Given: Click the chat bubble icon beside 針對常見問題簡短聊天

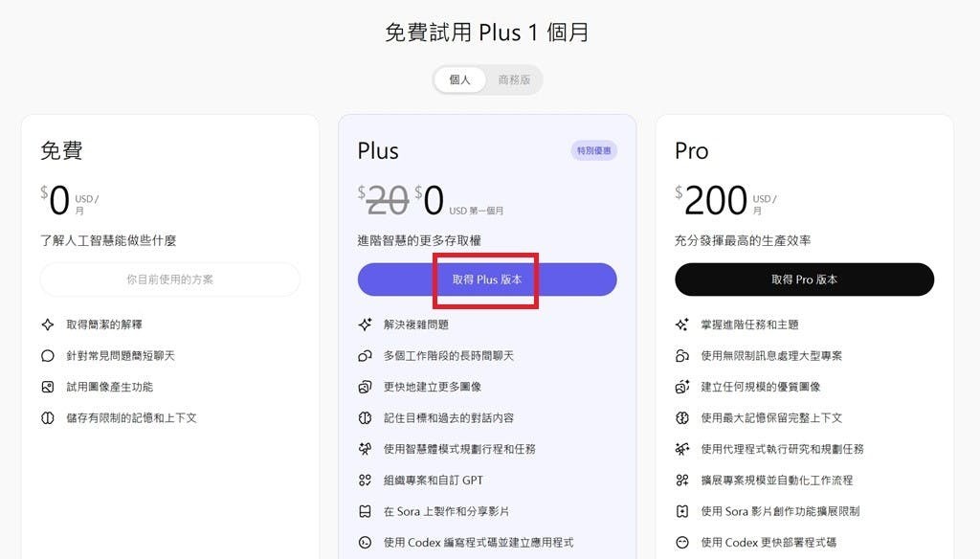Looking at the screenshot, I should coord(48,356).
